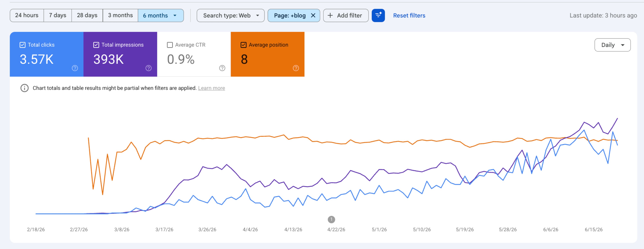The height and width of the screenshot is (249, 644).
Task: Click the 5/10/26 axis date label
Action: (422, 230)
